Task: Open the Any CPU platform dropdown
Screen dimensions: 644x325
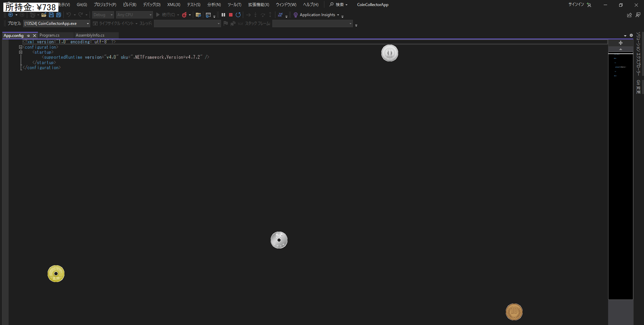Action: click(x=134, y=15)
